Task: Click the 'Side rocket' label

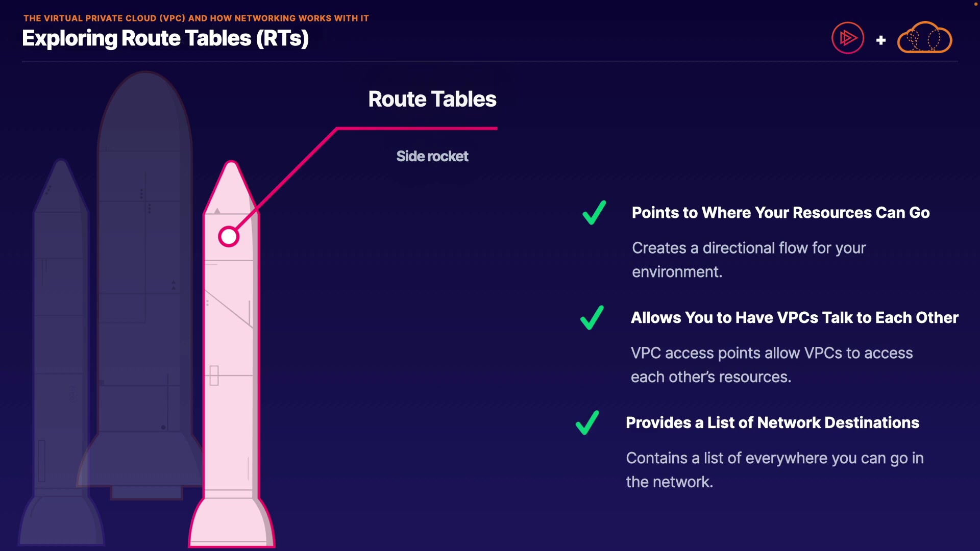Action: point(432,156)
